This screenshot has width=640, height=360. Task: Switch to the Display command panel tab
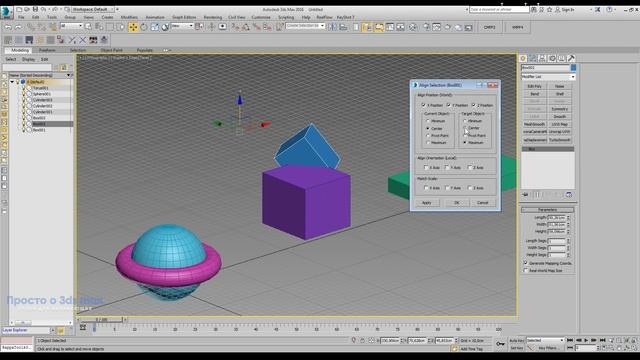[562, 58]
